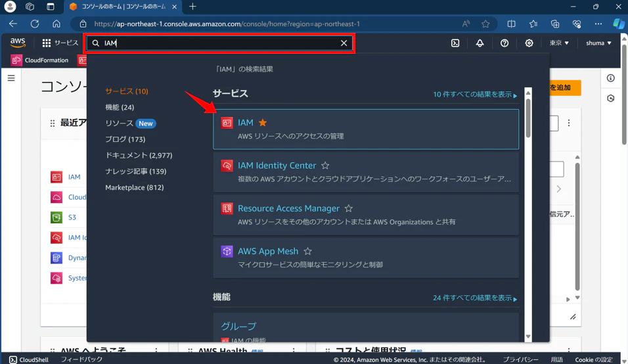This screenshot has height=364, width=628.
Task: Click the Resource Access Manager result icon
Action: (227, 208)
